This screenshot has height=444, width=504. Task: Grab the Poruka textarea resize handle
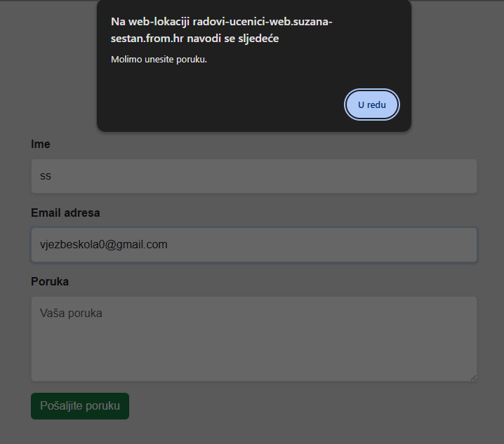tap(473, 377)
